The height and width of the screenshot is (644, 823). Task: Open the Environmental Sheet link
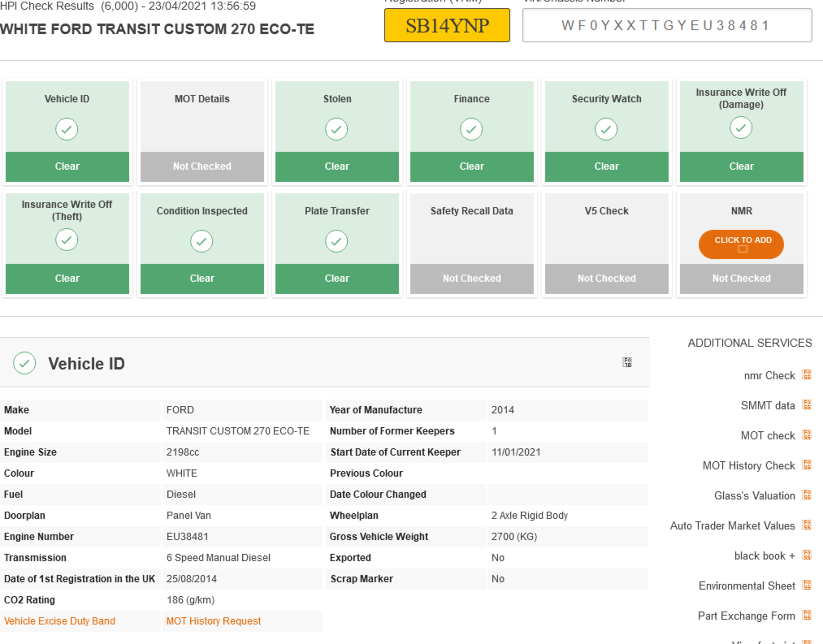747,586
